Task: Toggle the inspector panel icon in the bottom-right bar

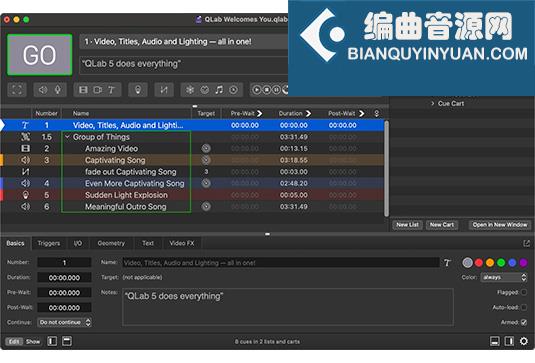Action: point(494,341)
